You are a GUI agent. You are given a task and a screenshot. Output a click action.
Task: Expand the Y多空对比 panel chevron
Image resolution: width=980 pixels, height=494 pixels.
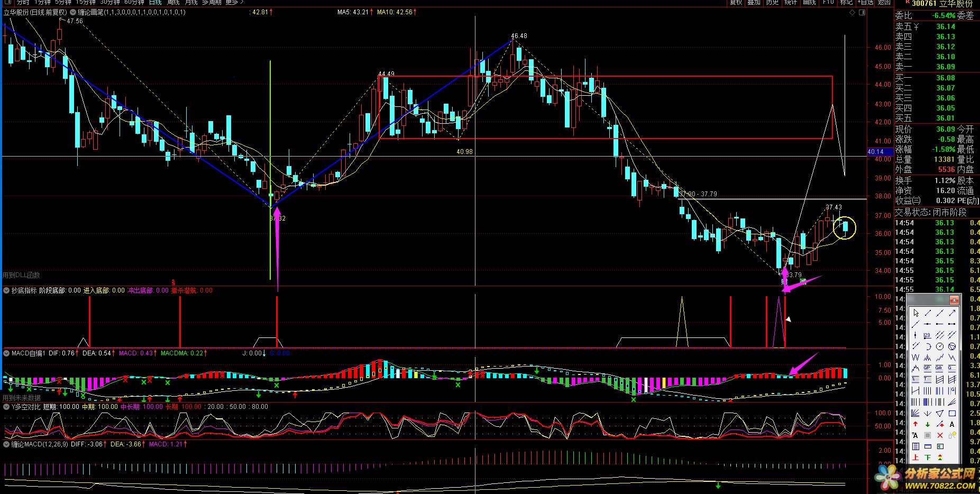(6, 407)
